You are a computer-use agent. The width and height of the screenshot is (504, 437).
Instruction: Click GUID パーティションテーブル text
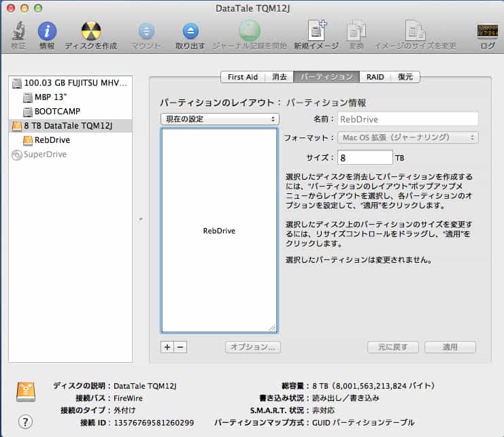[x=363, y=423]
